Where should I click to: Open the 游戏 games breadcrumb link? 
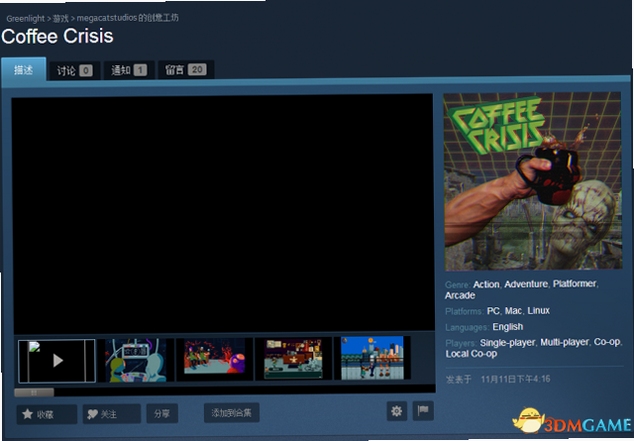61,19
